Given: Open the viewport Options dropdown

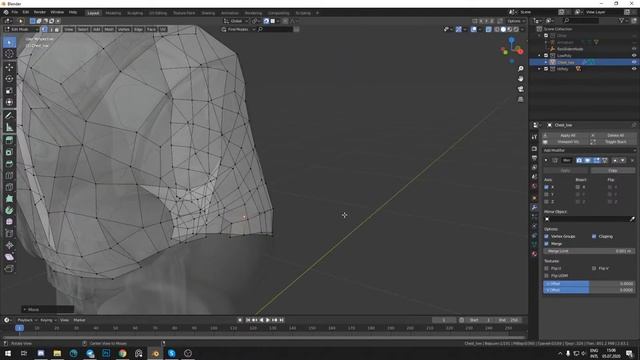Looking at the screenshot, I should tap(516, 21).
